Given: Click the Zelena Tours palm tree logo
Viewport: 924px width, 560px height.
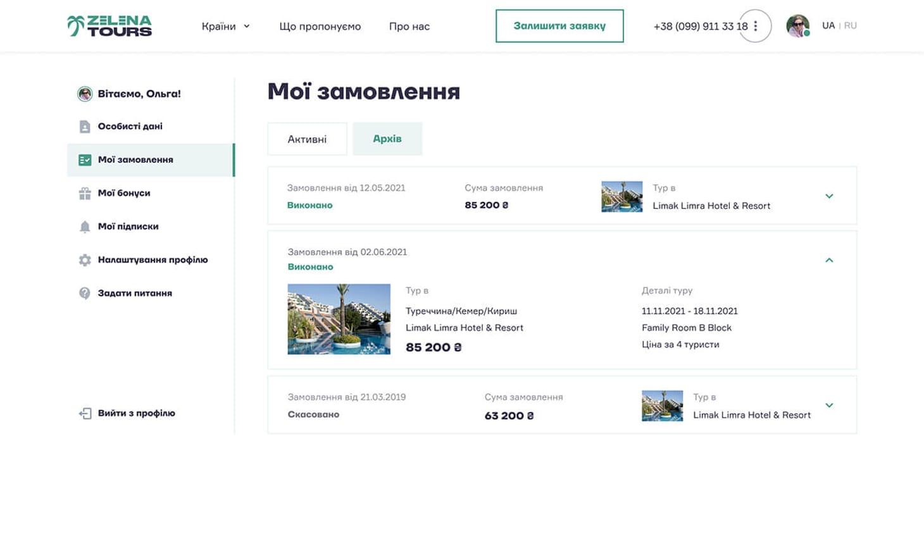Looking at the screenshot, I should pyautogui.click(x=75, y=25).
